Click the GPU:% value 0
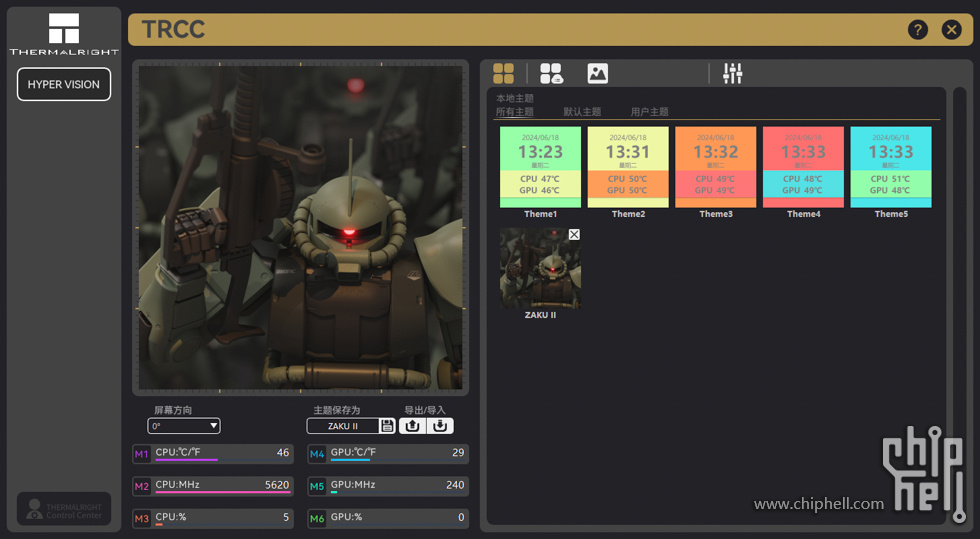 point(461,517)
